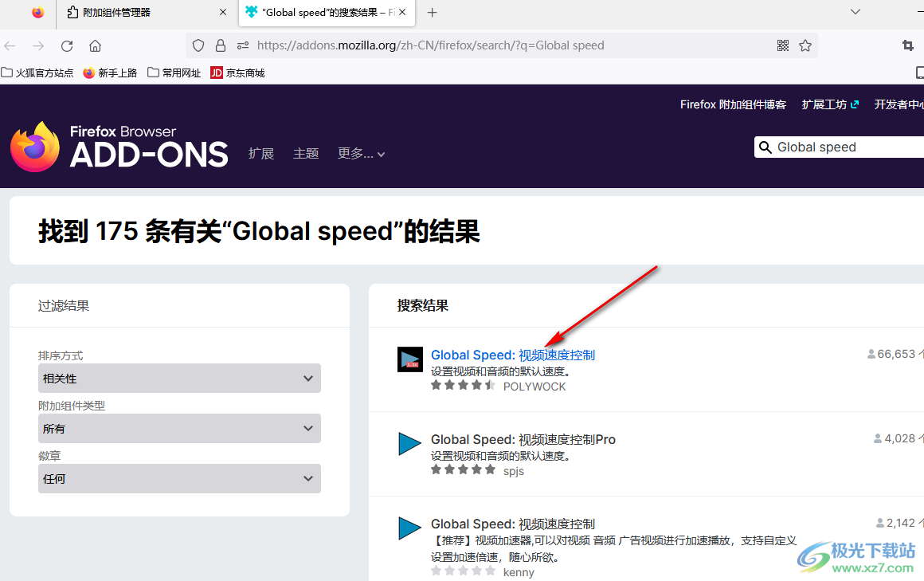
Task: Click the star rating of POLYWOCK addon
Action: (463, 385)
